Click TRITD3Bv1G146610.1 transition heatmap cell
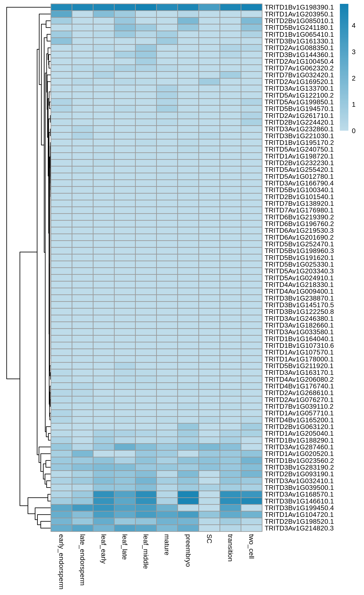This screenshot has height=595, width=364. [x=230, y=501]
